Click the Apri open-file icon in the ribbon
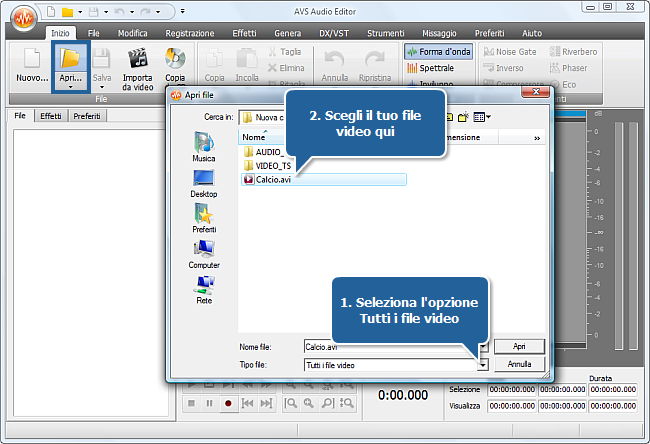Image resolution: width=650 pixels, height=444 pixels. click(70, 59)
